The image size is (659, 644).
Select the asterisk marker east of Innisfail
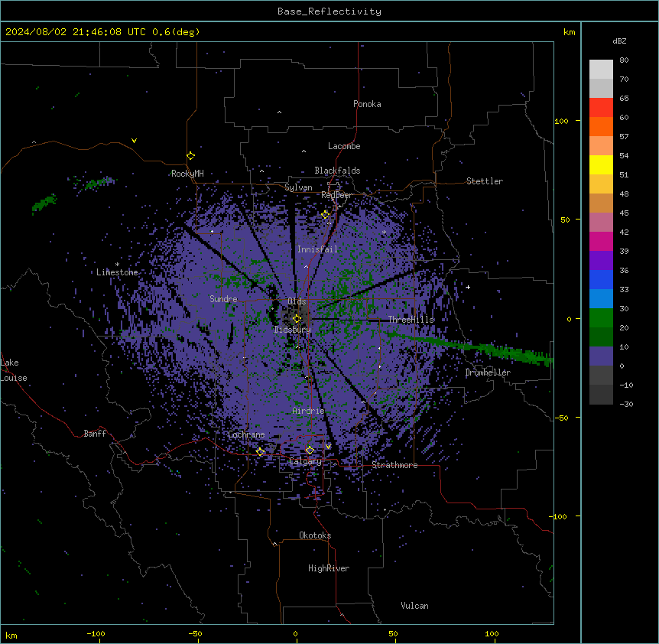pos(384,233)
